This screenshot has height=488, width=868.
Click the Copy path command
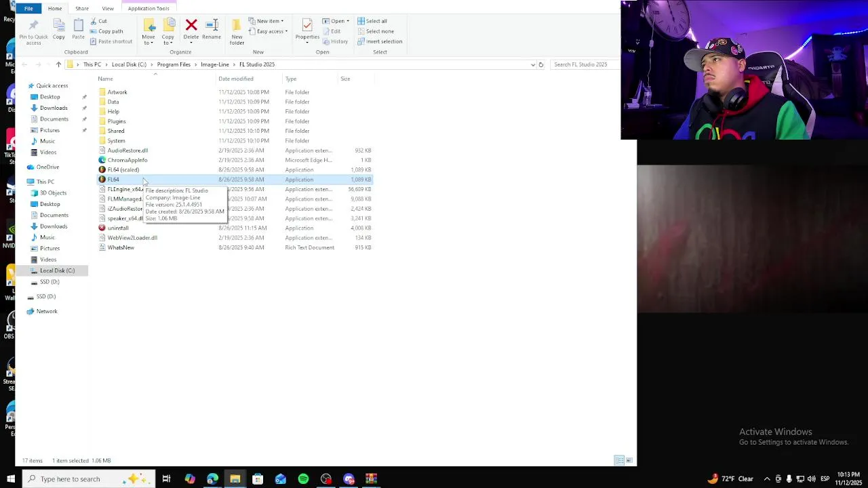coord(106,31)
